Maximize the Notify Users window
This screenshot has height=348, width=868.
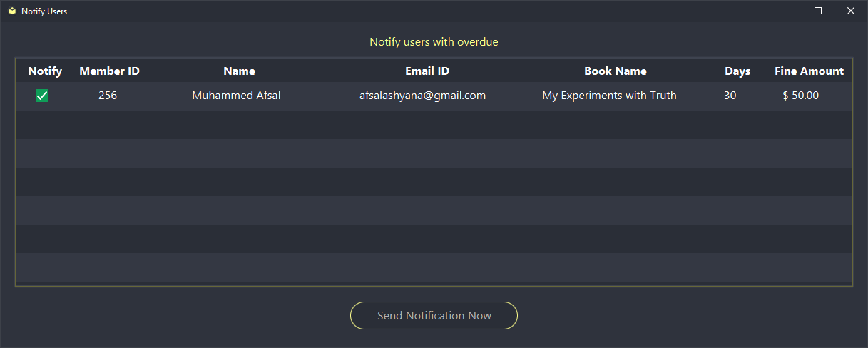818,11
